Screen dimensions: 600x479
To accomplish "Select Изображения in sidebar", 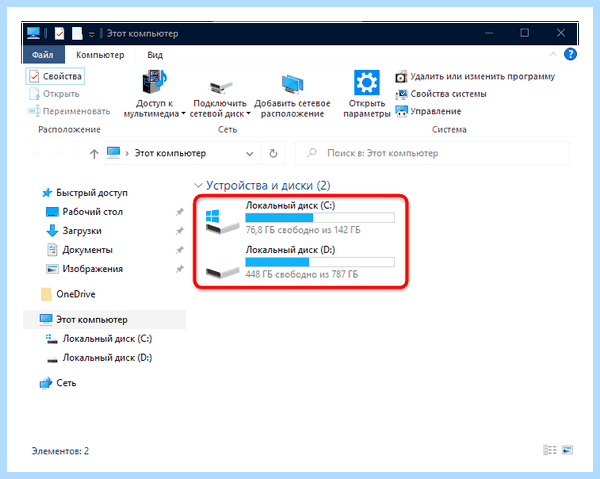I will coord(84,269).
